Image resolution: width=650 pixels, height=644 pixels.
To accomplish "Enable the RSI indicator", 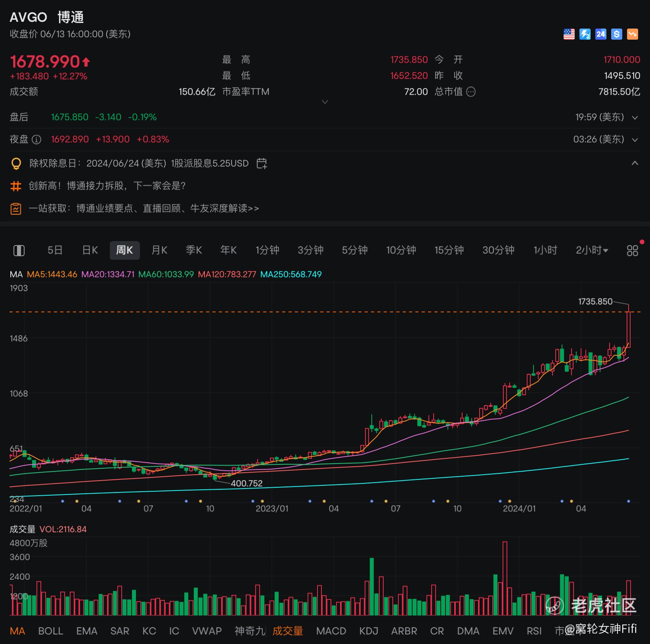I will 534,631.
